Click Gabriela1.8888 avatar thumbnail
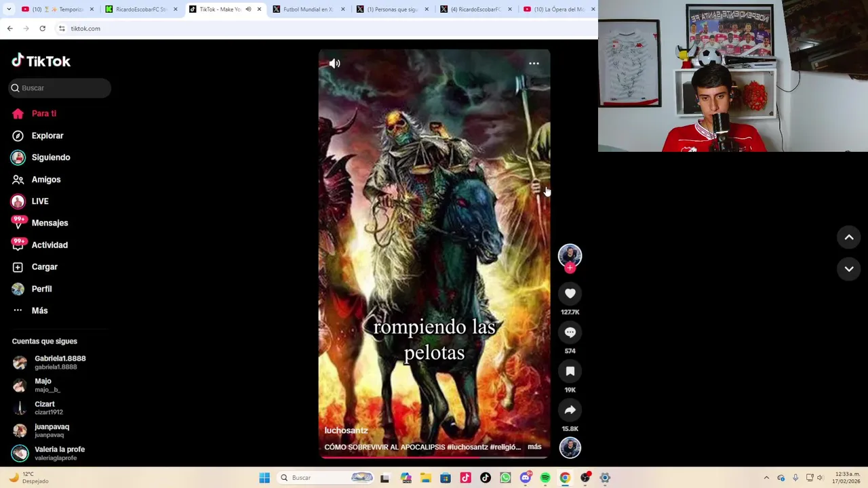Screen dimensions: 868x488 [x=20, y=363]
